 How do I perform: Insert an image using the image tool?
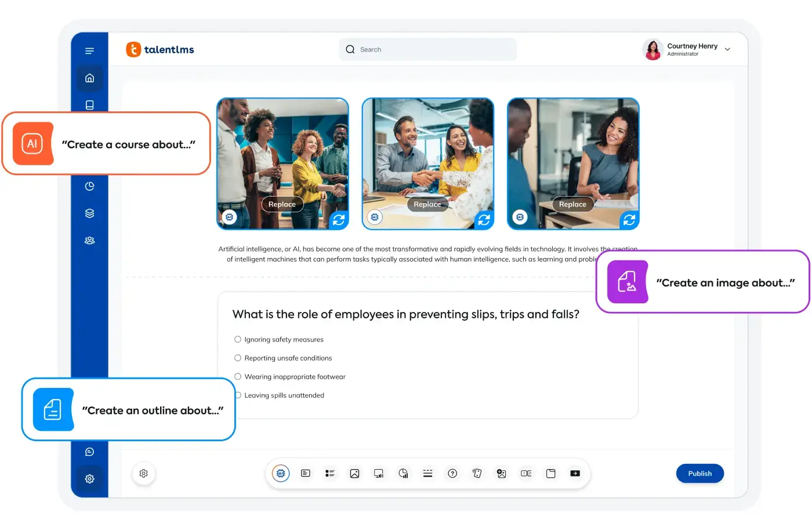pyautogui.click(x=354, y=473)
